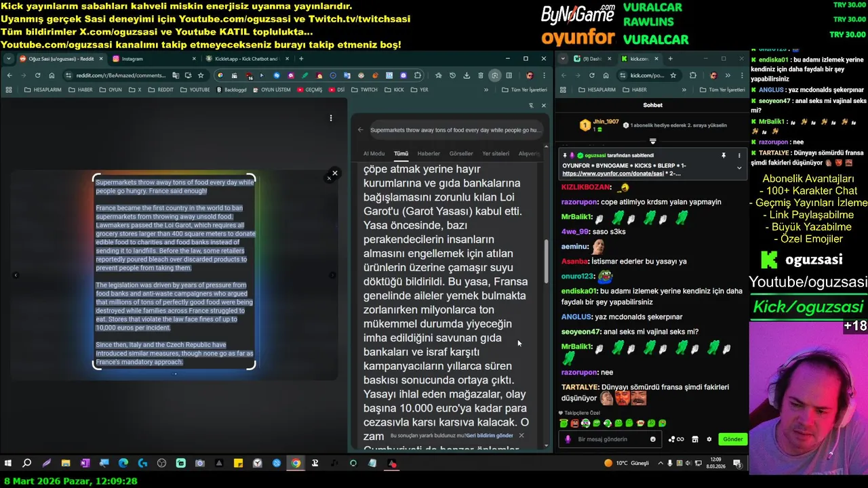Image resolution: width=868 pixels, height=488 pixels.
Task: Open extensions icon in Kick browser window
Action: 692,75
